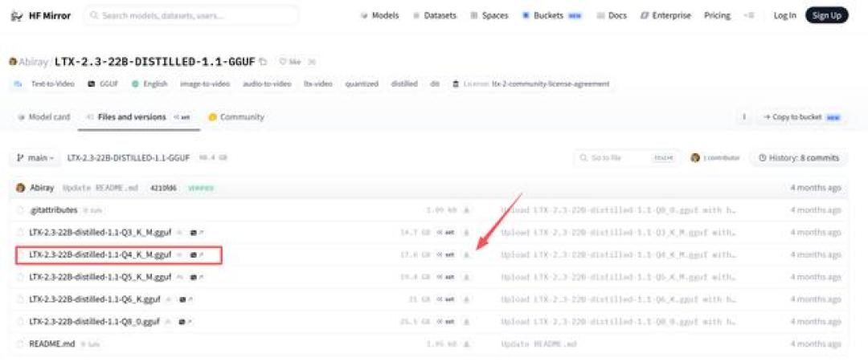
Task: Download the Q3_K_M.gguf file
Action: pyautogui.click(x=466, y=232)
